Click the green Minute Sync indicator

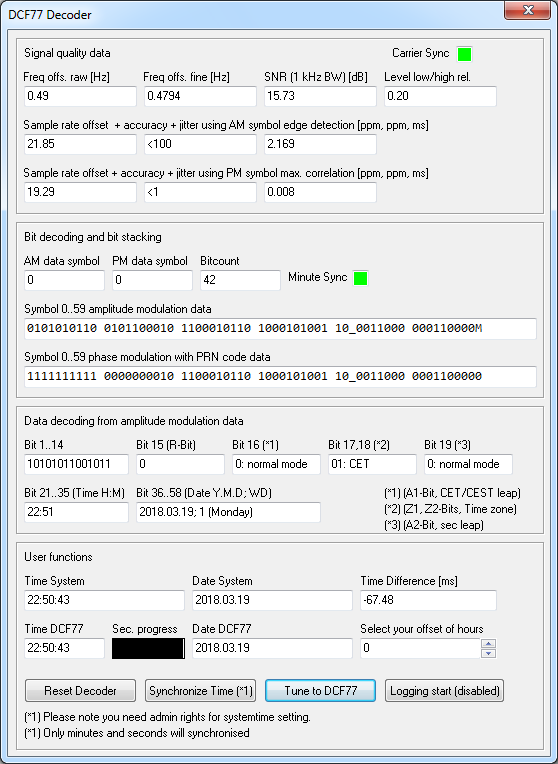point(360,278)
